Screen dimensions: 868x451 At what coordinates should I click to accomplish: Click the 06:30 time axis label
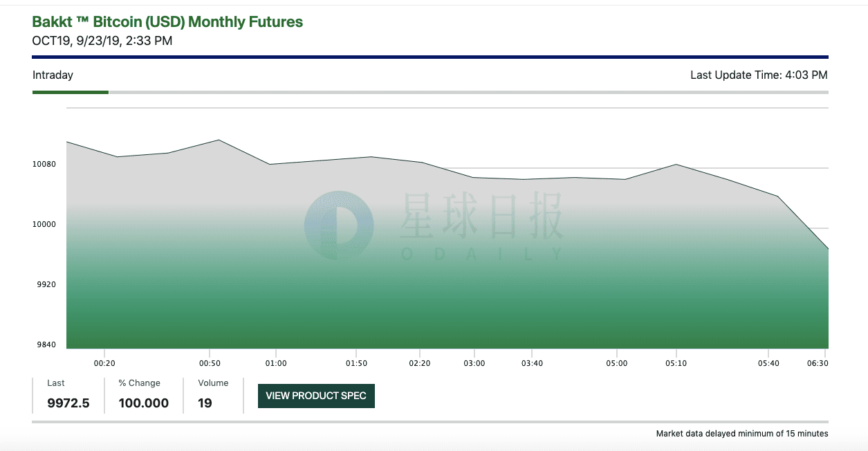pyautogui.click(x=818, y=362)
